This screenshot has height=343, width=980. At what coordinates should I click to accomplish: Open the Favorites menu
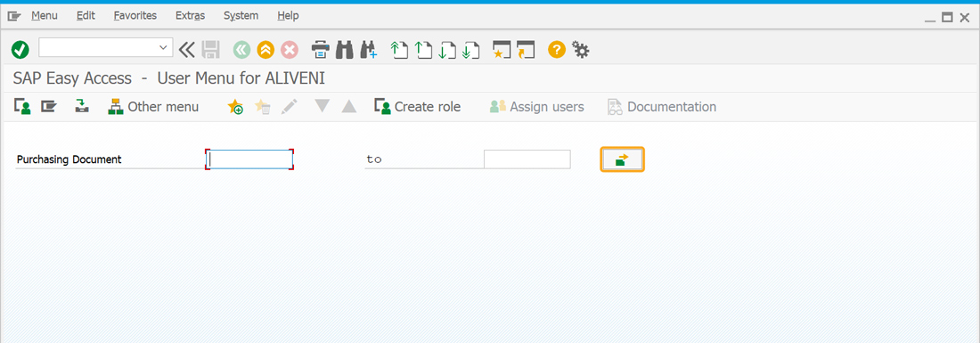click(x=135, y=16)
